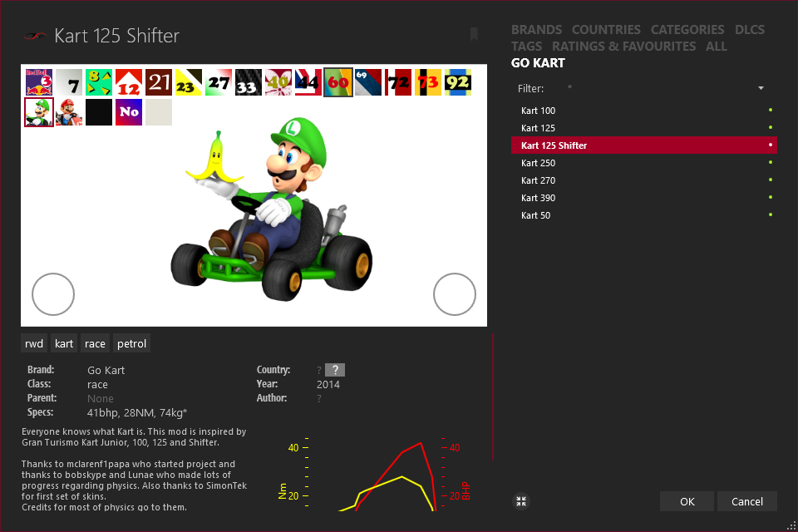The width and height of the screenshot is (798, 532).
Task: Click the bookmark icon beside the car title
Action: (x=474, y=35)
